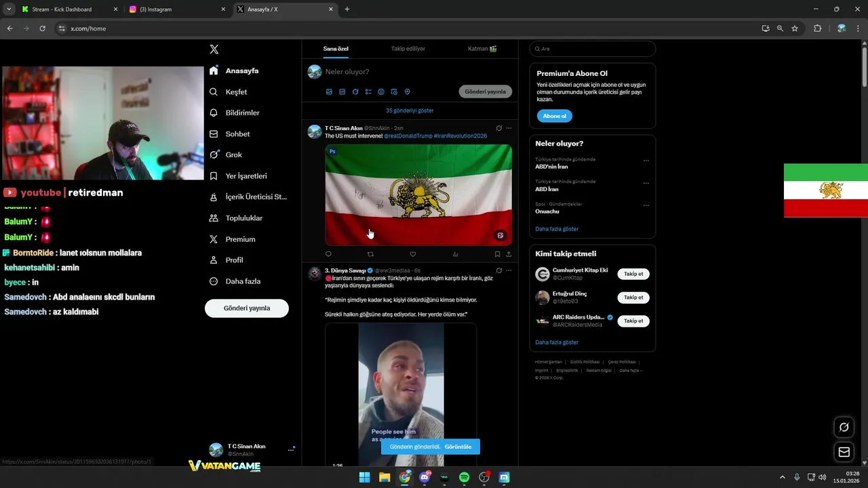Tag location on the new post

pyautogui.click(x=408, y=91)
